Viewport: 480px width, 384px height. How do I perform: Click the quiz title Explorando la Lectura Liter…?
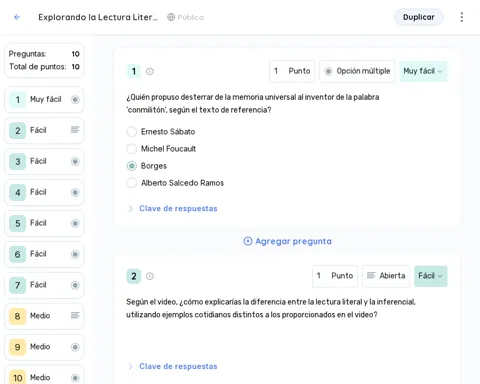point(98,17)
